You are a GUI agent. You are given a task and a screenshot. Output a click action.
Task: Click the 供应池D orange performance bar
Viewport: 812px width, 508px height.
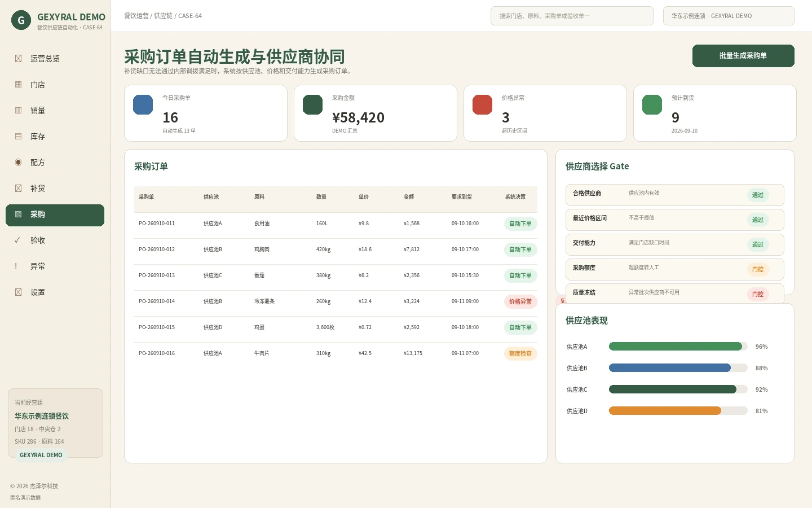click(678, 411)
